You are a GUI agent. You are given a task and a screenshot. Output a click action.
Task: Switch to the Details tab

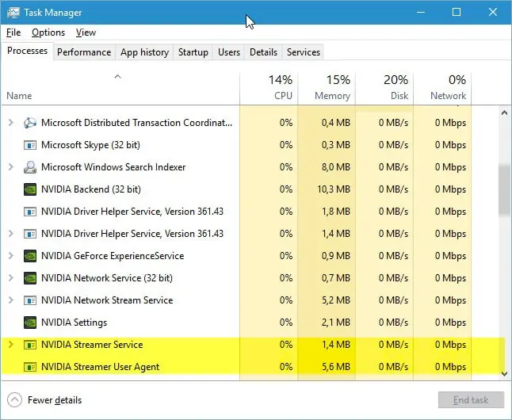[263, 52]
